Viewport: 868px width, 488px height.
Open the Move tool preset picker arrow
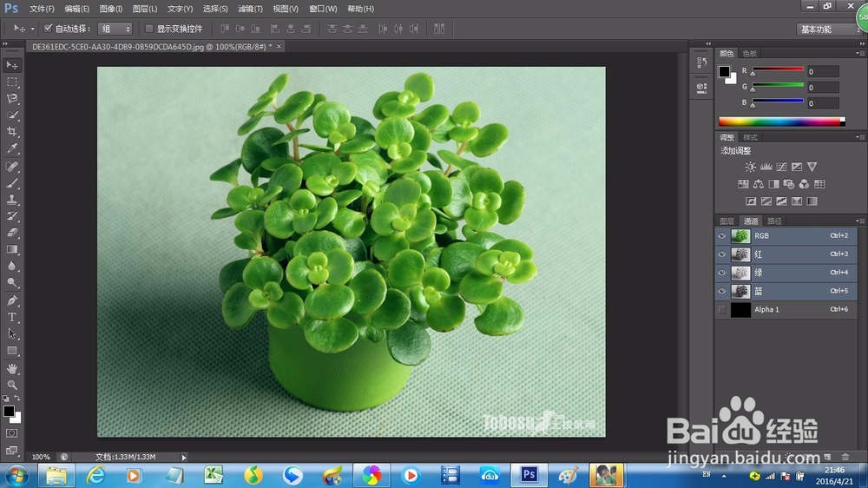coord(32,29)
